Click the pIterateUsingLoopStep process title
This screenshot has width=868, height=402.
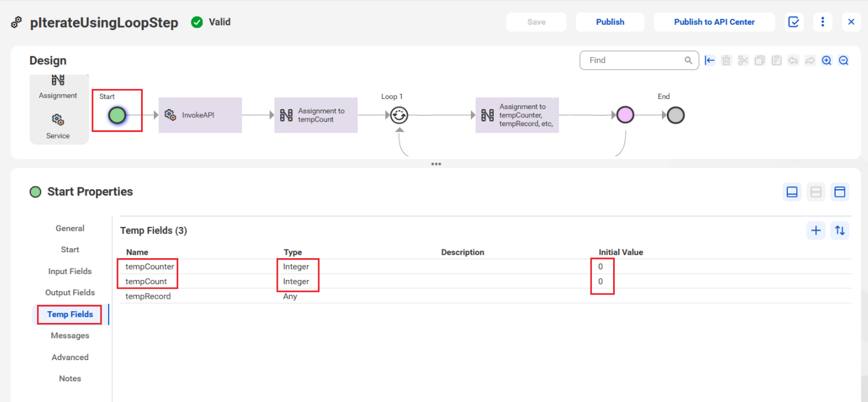click(x=104, y=23)
